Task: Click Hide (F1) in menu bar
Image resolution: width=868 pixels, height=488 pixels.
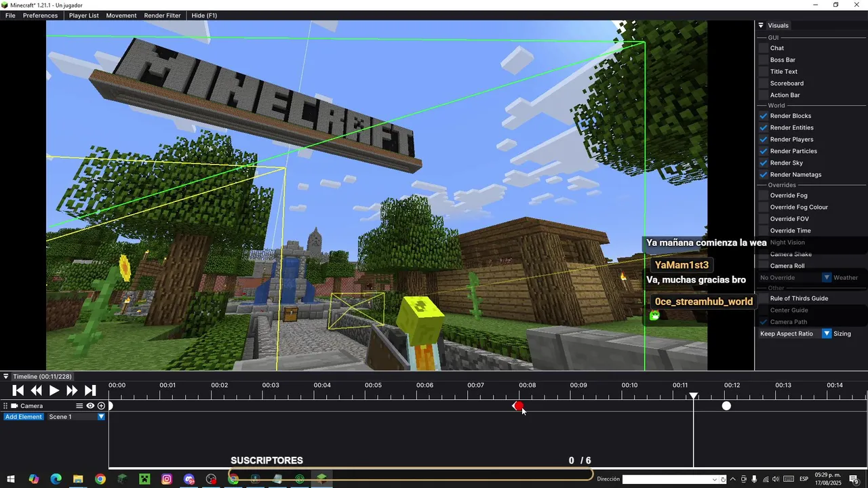Action: pos(204,15)
